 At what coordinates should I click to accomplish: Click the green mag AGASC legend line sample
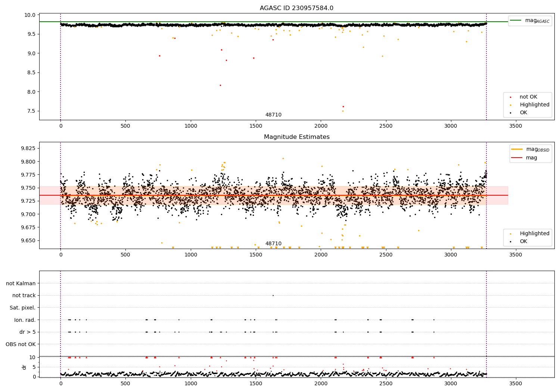516,21
